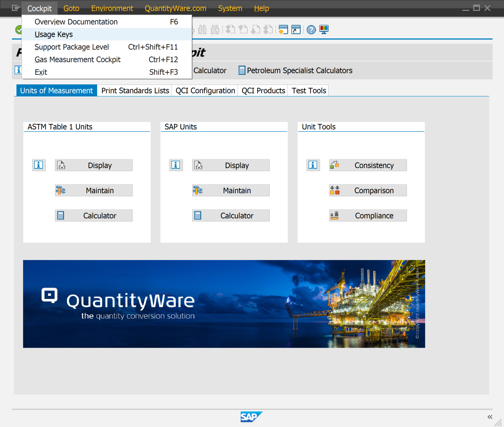Viewport: 504px width, 427px height.
Task: Click the Customize Local Layout monitor icon
Action: point(324,30)
